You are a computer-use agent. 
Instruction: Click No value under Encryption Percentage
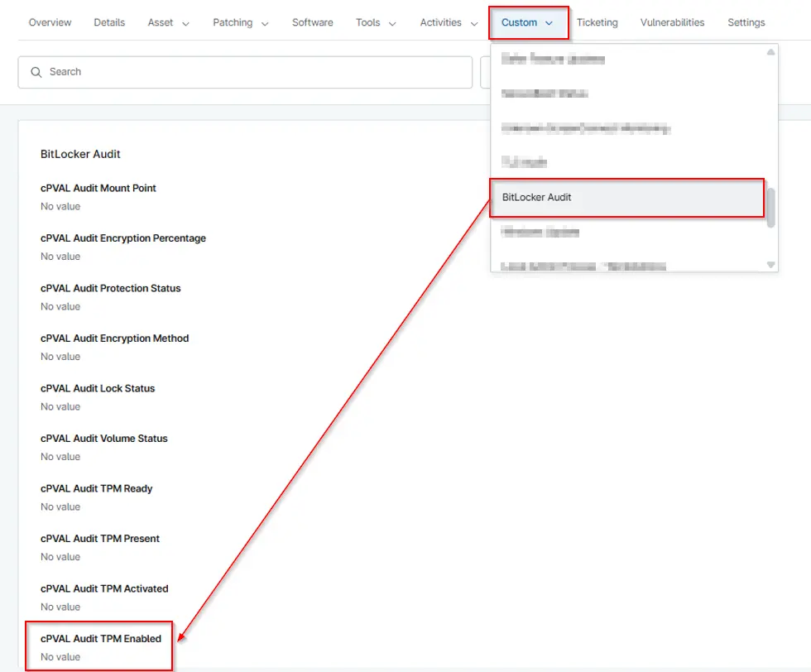pos(60,257)
